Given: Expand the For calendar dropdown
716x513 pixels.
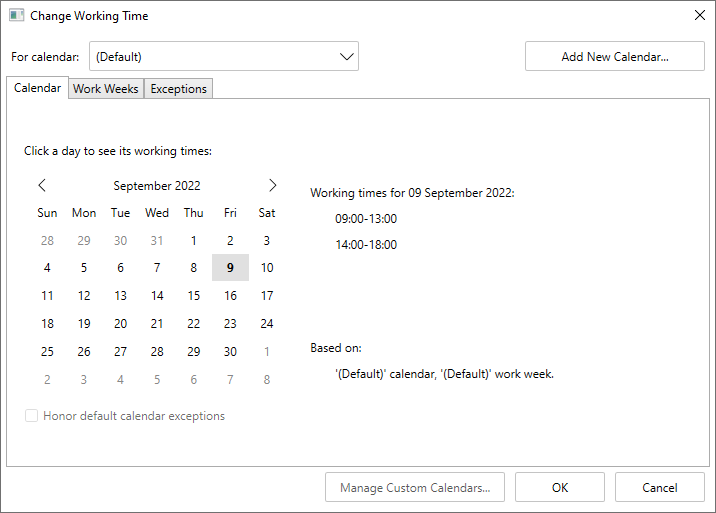Looking at the screenshot, I should coord(346,57).
